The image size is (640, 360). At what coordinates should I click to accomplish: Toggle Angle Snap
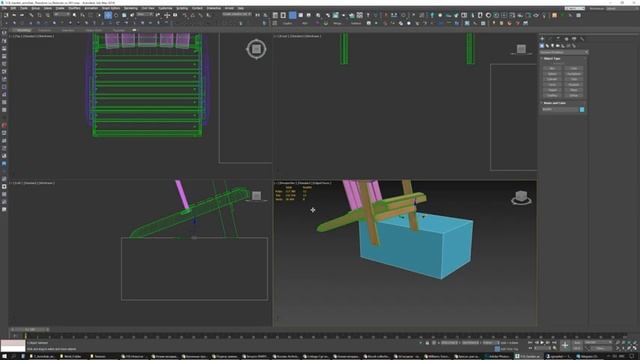193,15
